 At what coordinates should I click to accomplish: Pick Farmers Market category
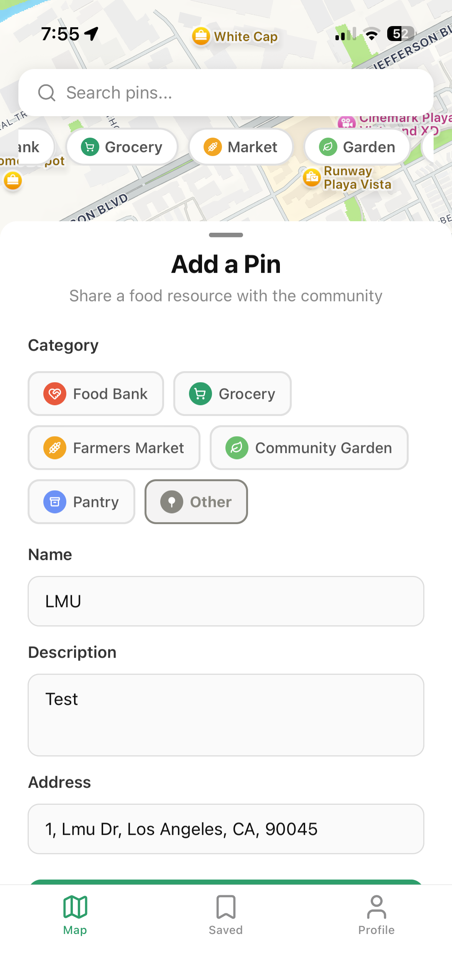114,448
